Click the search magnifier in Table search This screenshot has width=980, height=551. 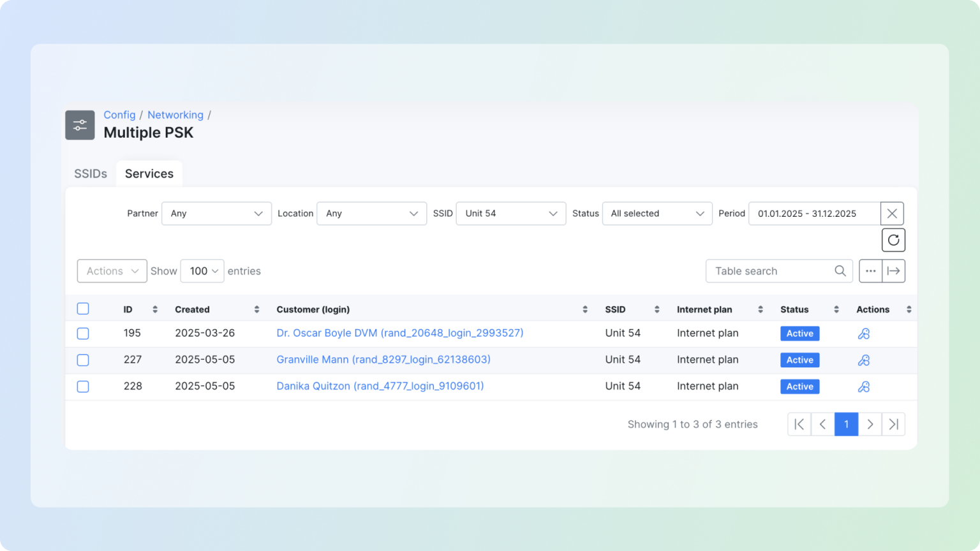click(840, 270)
